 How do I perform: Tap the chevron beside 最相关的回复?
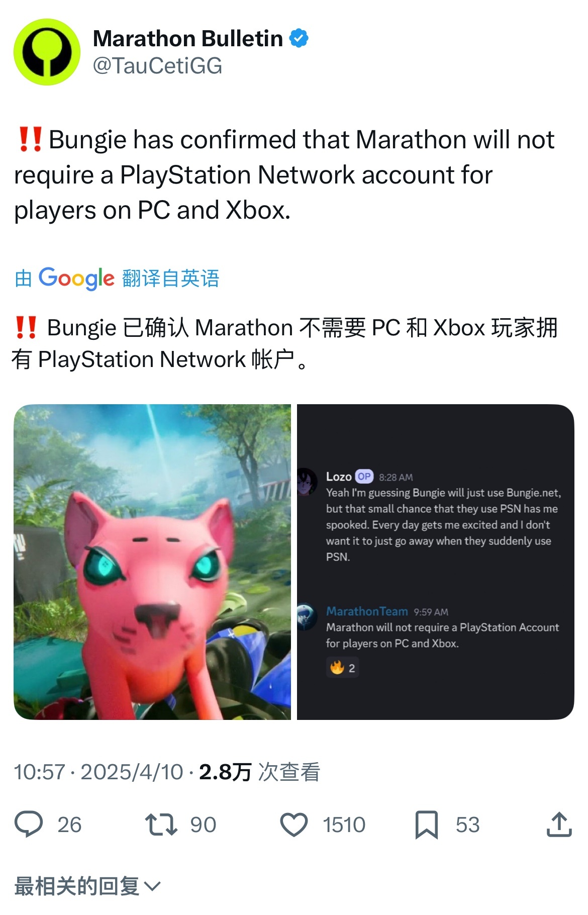[152, 886]
